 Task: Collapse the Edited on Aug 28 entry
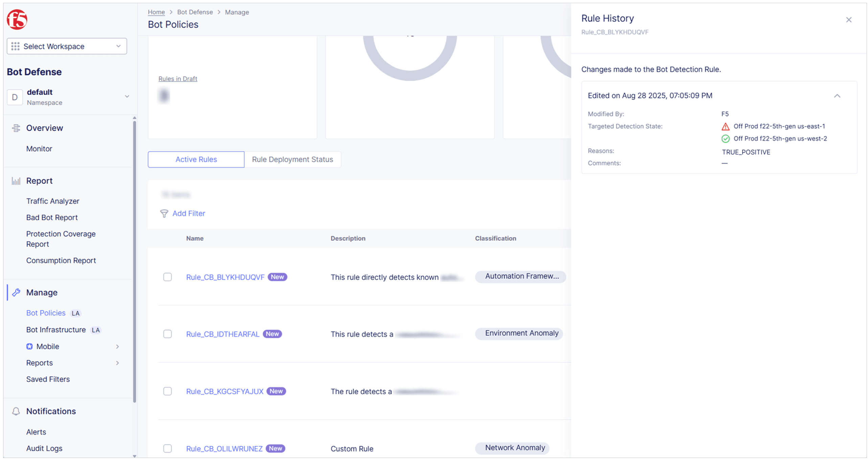pos(837,96)
